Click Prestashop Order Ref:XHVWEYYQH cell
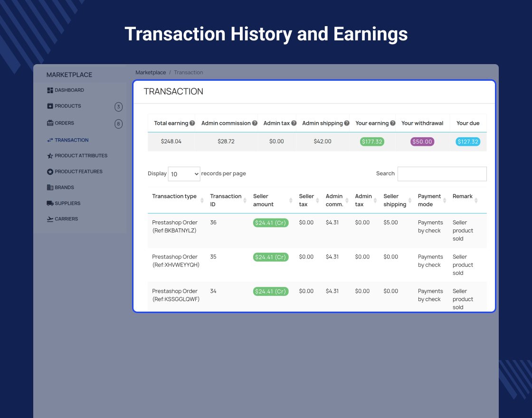This screenshot has height=418, width=532. 176,261
